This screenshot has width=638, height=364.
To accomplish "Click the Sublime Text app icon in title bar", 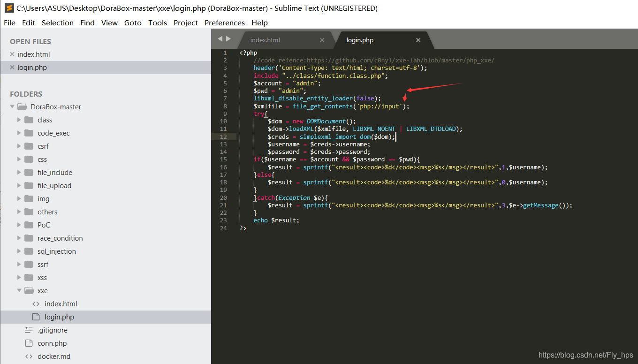I will coord(8,8).
